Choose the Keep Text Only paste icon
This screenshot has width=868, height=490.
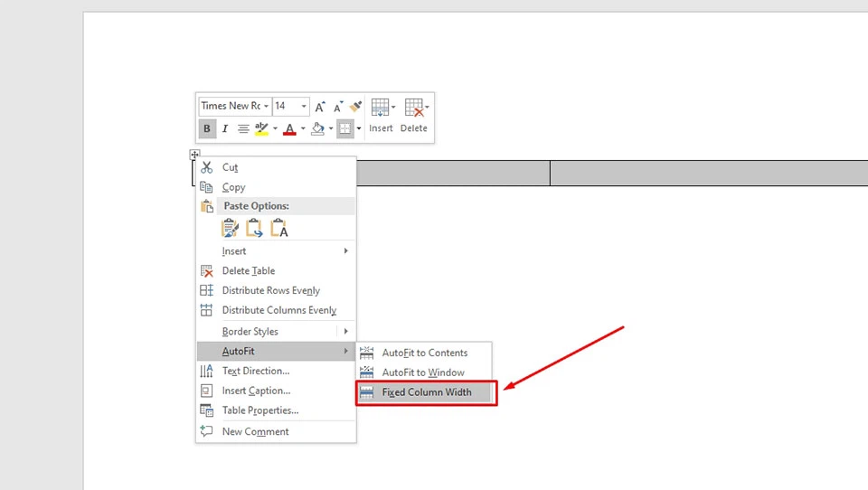point(279,228)
